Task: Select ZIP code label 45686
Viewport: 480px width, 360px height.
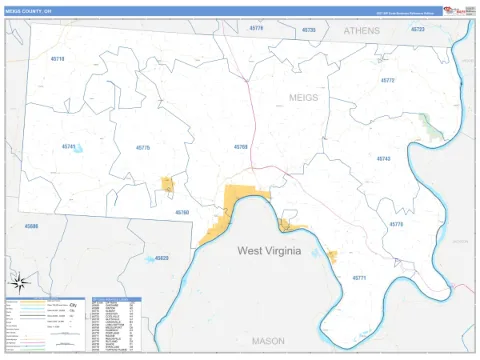Action: [31, 226]
